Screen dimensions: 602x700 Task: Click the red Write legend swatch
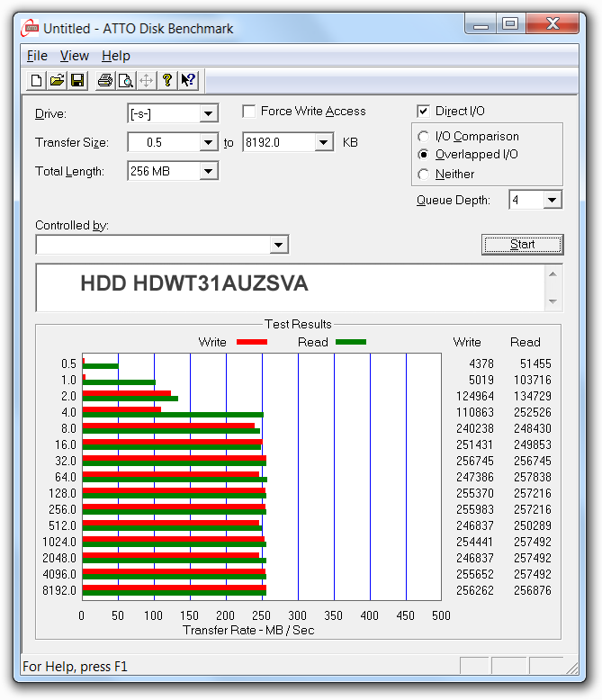point(252,342)
